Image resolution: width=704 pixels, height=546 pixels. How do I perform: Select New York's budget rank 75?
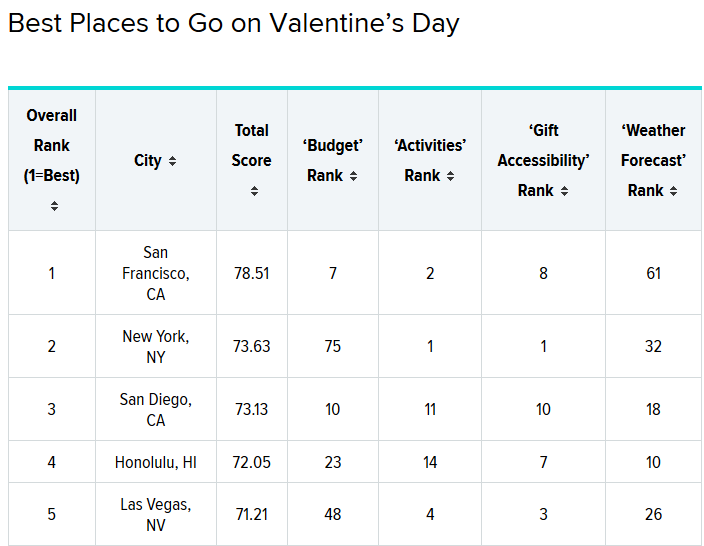[333, 346]
